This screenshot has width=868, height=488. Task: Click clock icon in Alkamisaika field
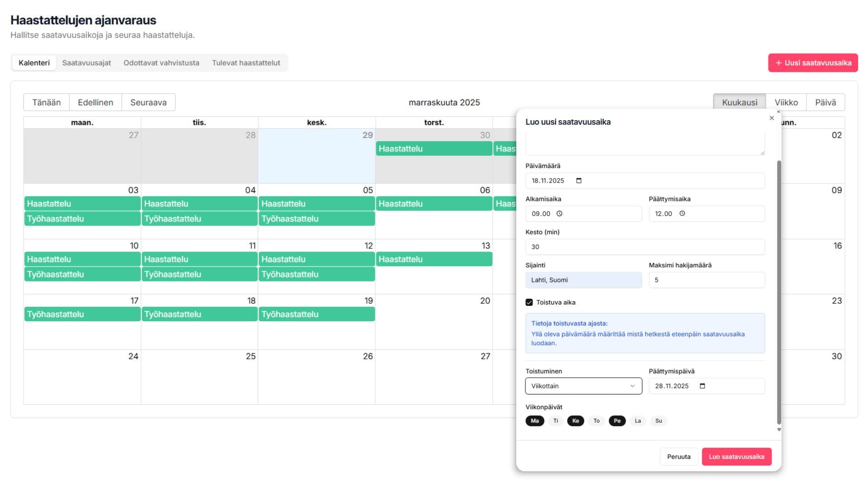[559, 214]
